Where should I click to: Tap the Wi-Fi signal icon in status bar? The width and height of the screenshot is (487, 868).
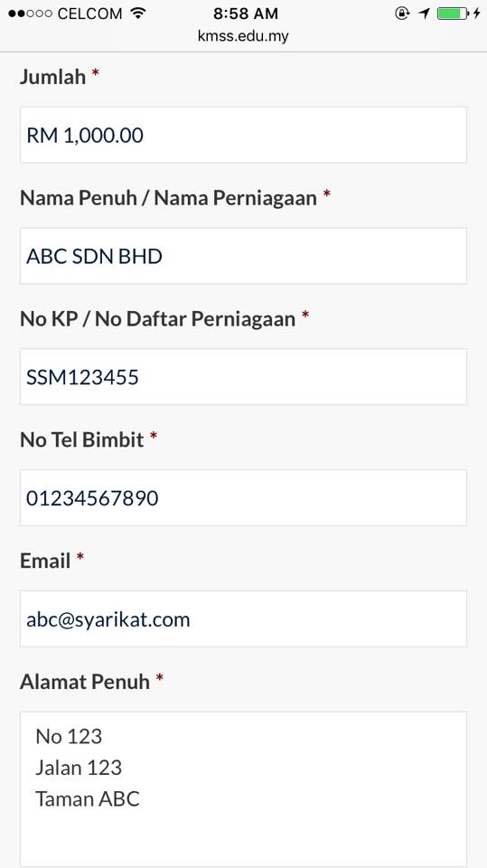click(x=138, y=14)
